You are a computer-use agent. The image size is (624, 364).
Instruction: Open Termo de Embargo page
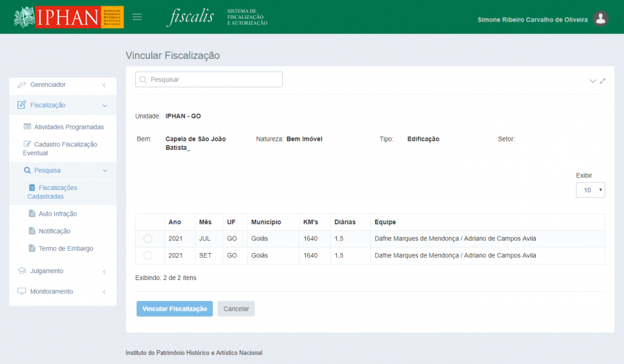[65, 248]
